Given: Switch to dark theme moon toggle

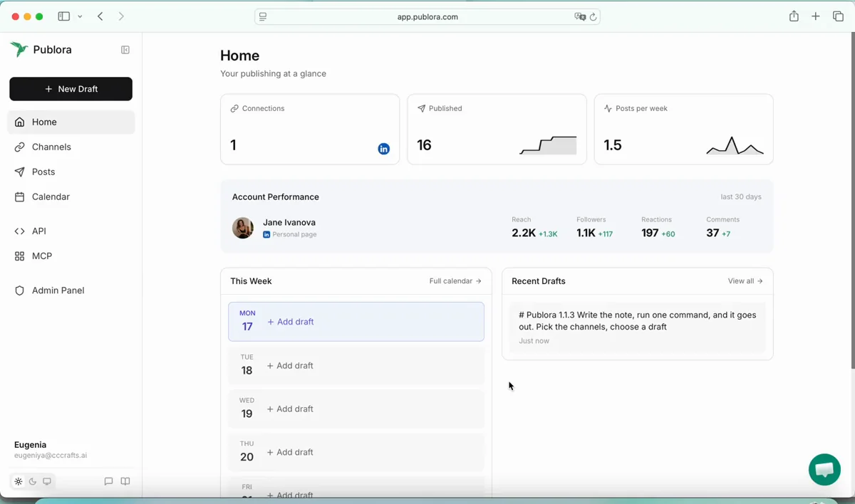Looking at the screenshot, I should point(33,481).
